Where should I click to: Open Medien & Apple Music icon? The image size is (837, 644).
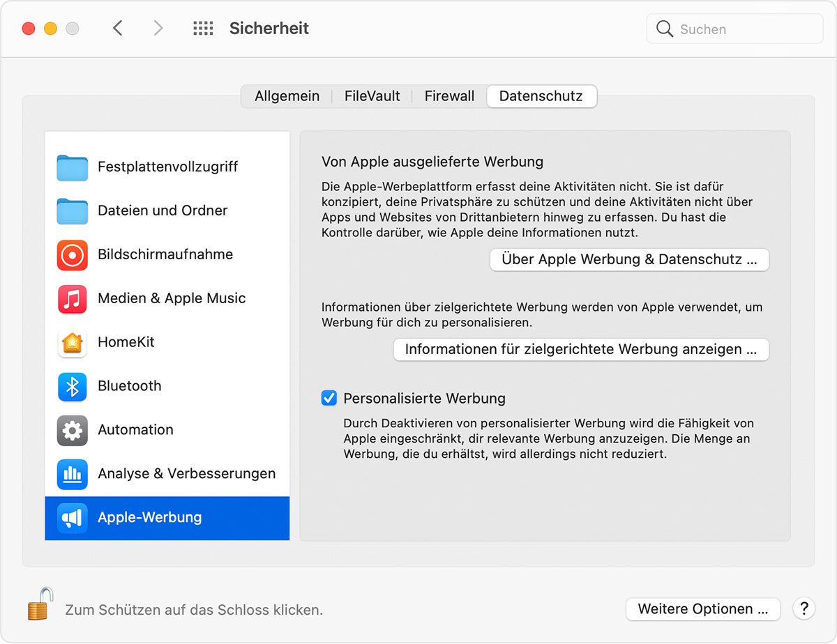click(x=73, y=299)
